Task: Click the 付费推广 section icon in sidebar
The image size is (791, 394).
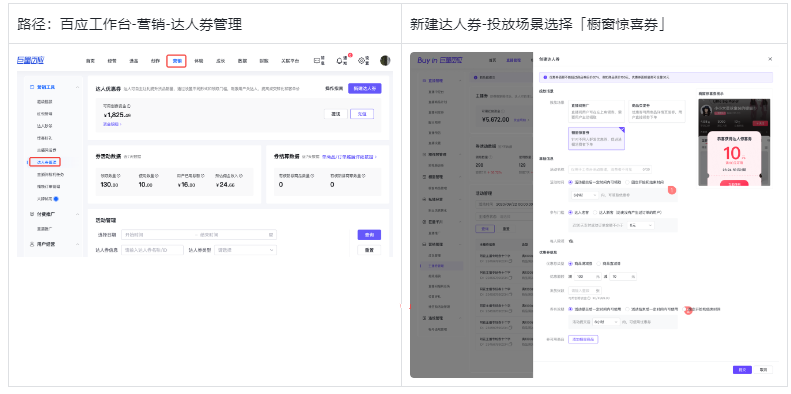Action: tap(32, 214)
